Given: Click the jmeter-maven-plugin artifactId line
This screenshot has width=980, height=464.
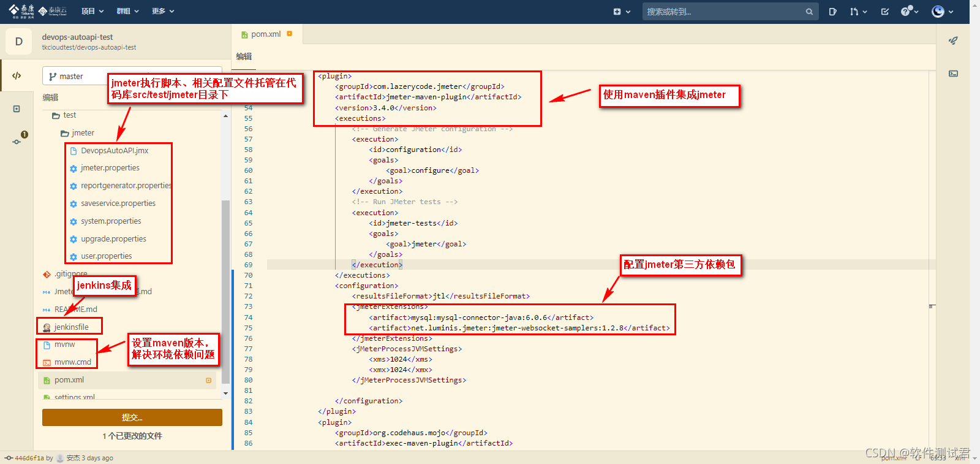Looking at the screenshot, I should pos(428,97).
